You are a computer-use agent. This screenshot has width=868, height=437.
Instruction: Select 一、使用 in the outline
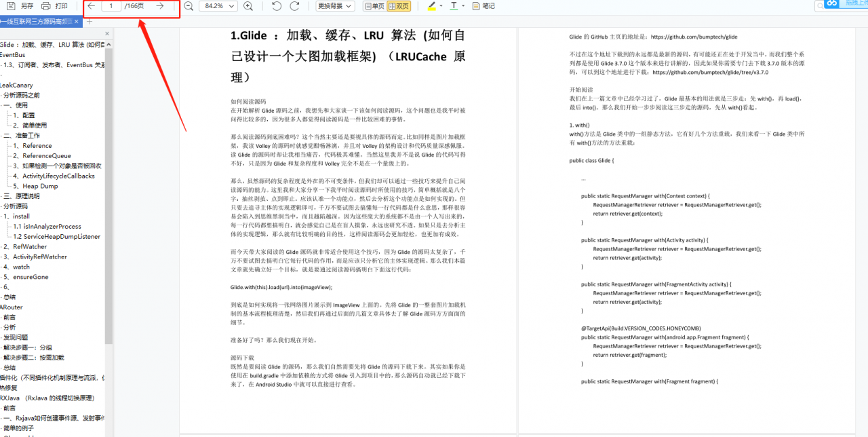point(16,105)
